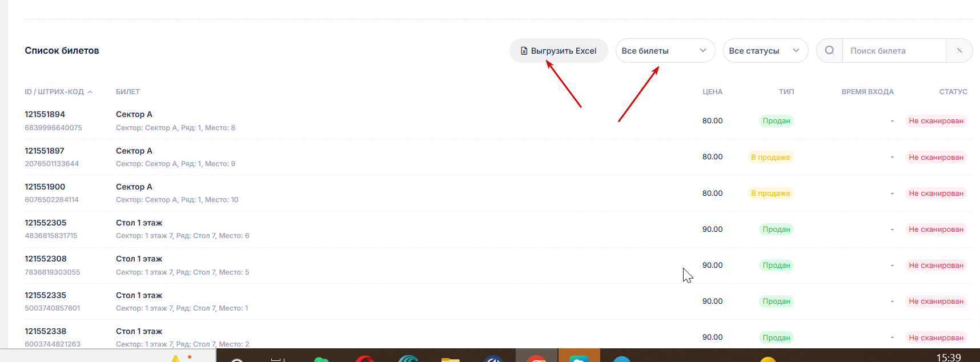Click the Продан badge in row 121552308

coord(776,266)
